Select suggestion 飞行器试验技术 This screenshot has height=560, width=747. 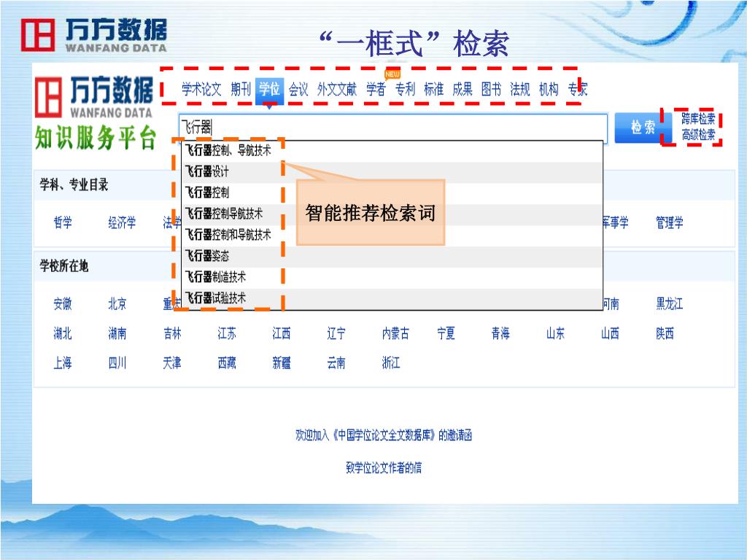coord(392,298)
